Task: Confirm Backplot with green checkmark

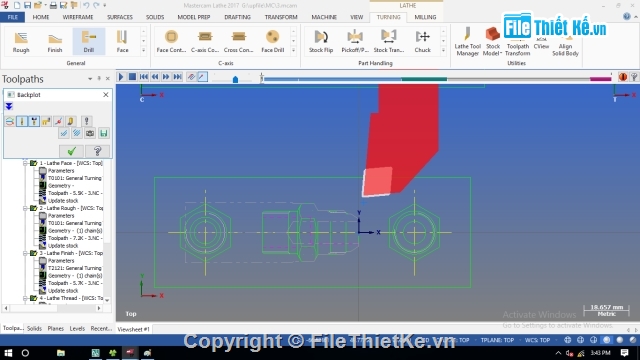Action: point(71,151)
